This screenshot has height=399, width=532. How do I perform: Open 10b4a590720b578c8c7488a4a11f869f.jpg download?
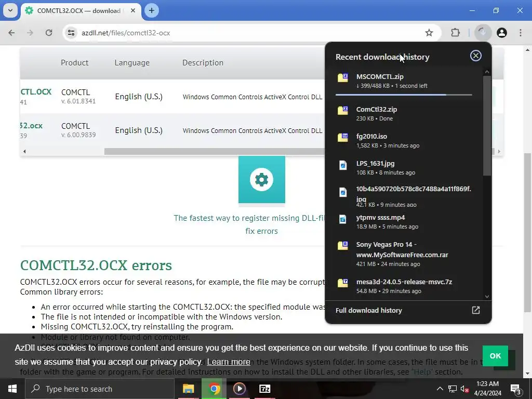[404, 196]
